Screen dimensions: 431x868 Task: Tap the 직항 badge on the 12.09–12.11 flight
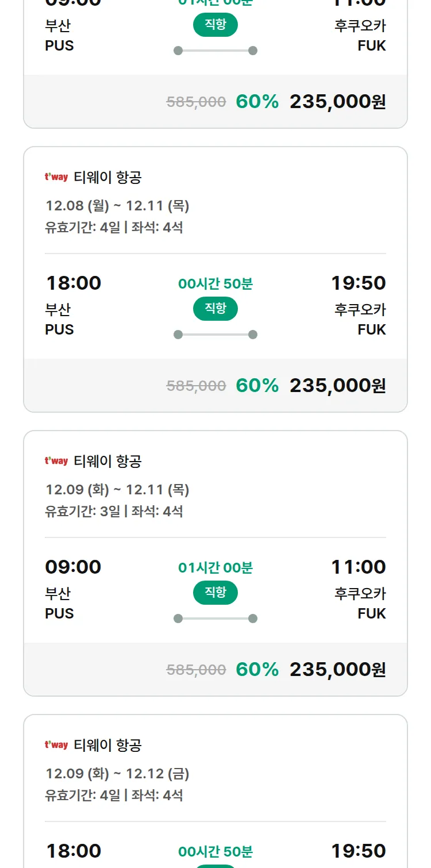click(x=215, y=593)
